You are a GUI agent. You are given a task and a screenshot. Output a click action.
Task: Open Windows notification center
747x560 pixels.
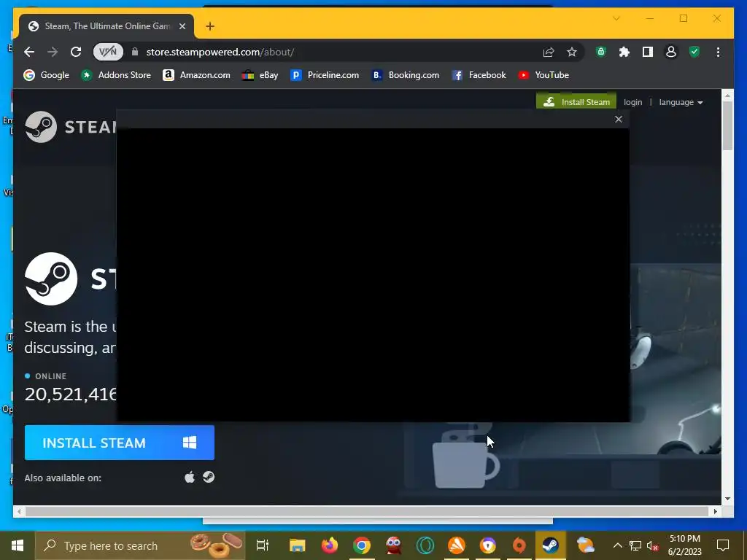click(x=723, y=545)
